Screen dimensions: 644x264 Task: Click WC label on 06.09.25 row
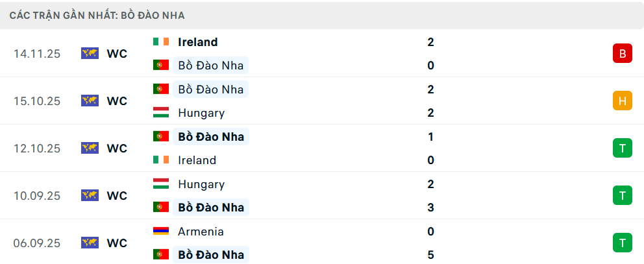pyautogui.click(x=117, y=243)
